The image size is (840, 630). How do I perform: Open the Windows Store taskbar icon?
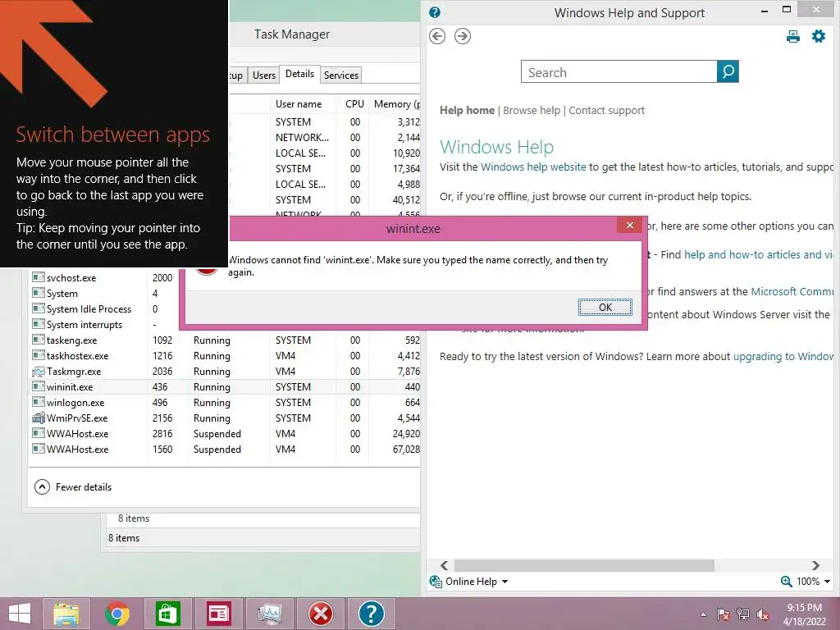click(x=167, y=614)
